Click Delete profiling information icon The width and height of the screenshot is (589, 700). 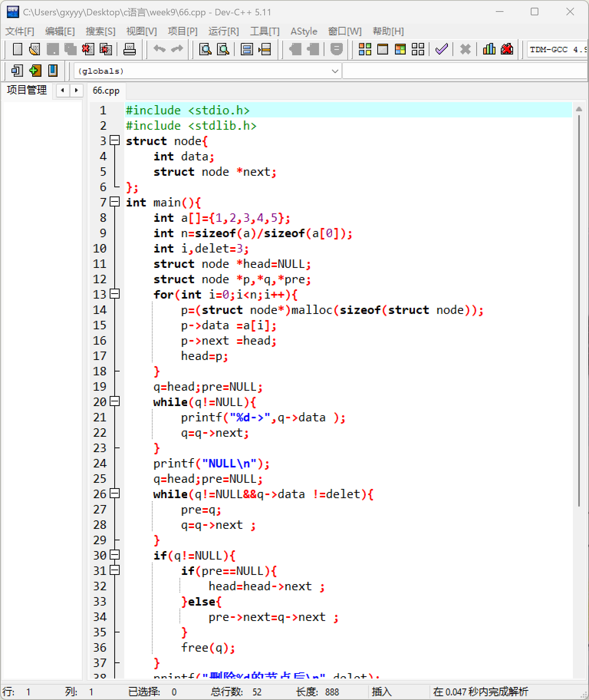pyautogui.click(x=507, y=49)
